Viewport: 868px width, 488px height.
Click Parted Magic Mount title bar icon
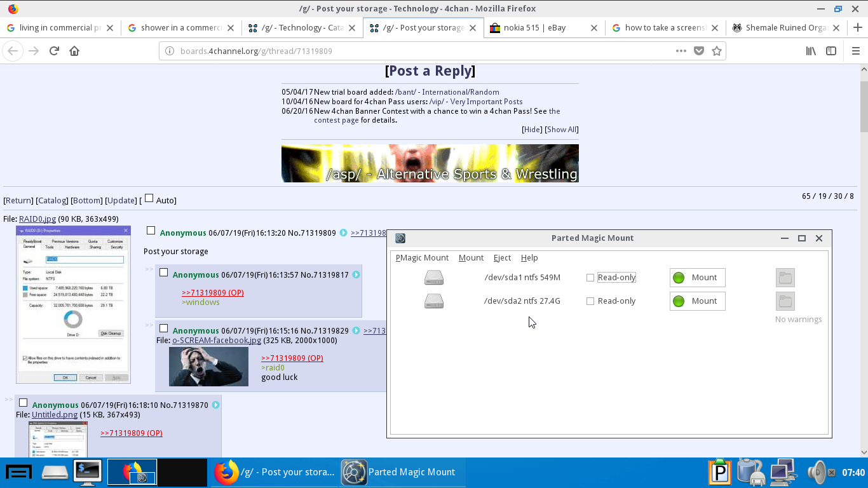tap(400, 238)
